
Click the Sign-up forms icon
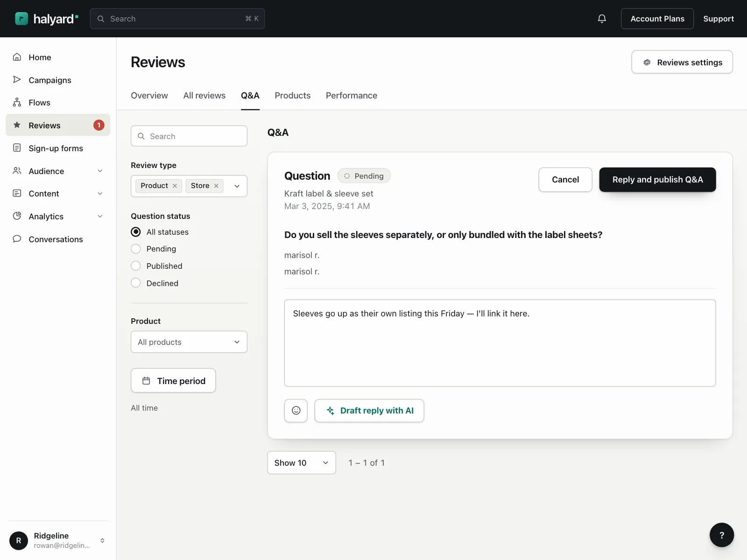[x=17, y=148]
